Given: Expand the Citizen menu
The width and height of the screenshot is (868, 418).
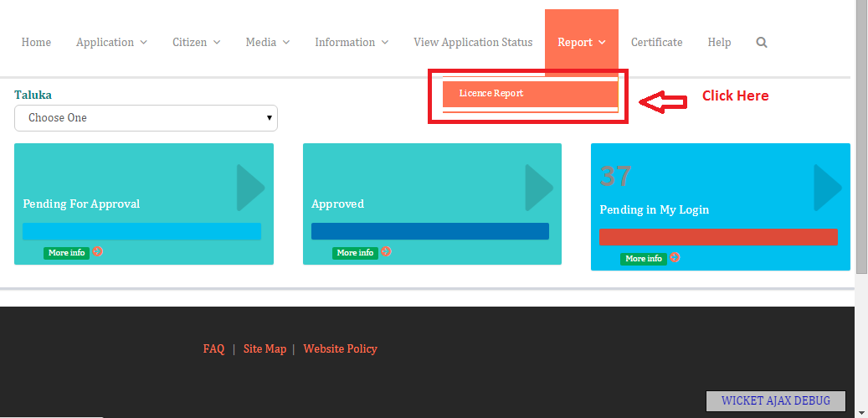Looking at the screenshot, I should [196, 43].
